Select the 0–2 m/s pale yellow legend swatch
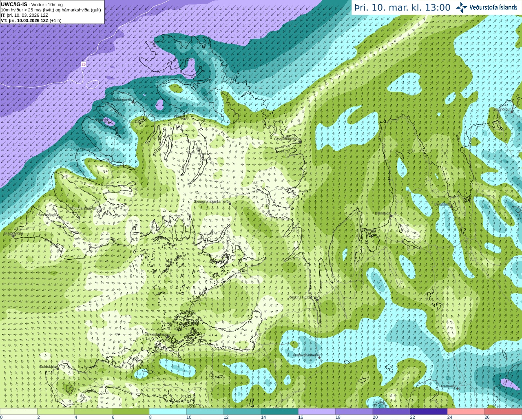 [x=19, y=411]
